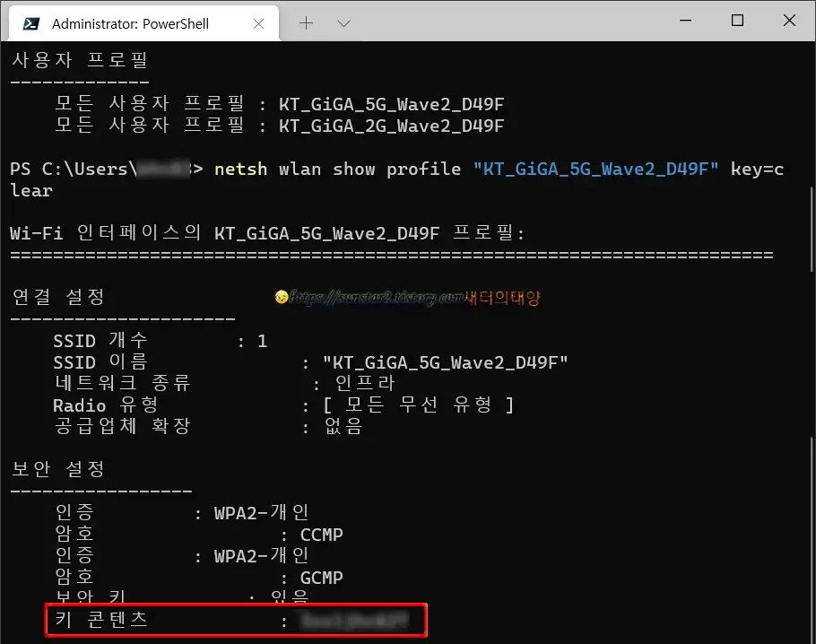Select the Administrator: PowerShell tab
This screenshot has height=644, width=816.
click(x=144, y=24)
